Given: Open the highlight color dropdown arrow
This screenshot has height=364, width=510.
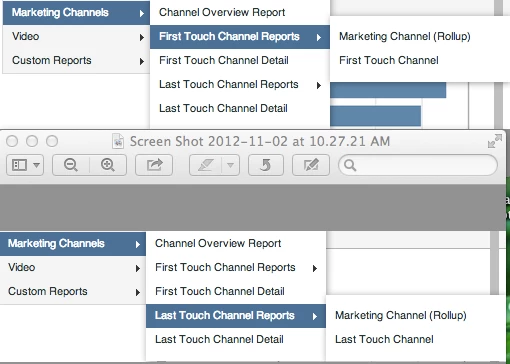Looking at the screenshot, I should point(230,165).
